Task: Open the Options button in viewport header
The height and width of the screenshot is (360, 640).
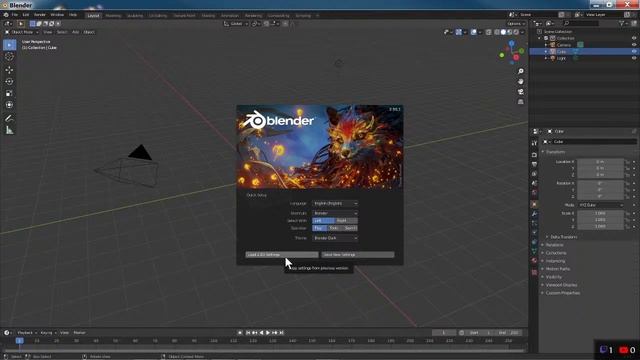Action: coord(516,24)
